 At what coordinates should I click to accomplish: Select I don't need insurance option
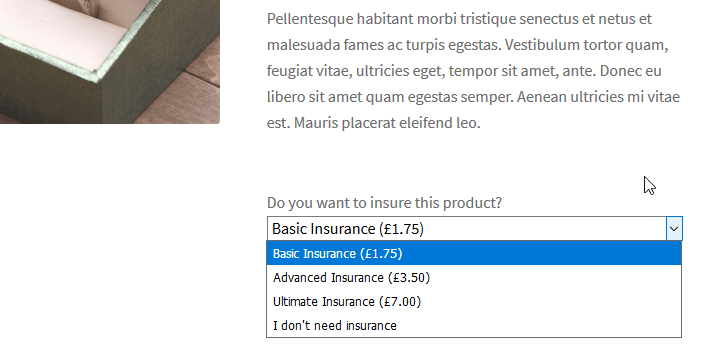474,326
